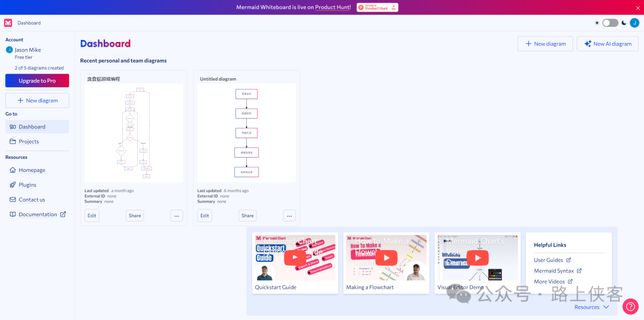Click the sparkle icon on New AI diagram
The height and width of the screenshot is (320, 644).
click(x=588, y=44)
